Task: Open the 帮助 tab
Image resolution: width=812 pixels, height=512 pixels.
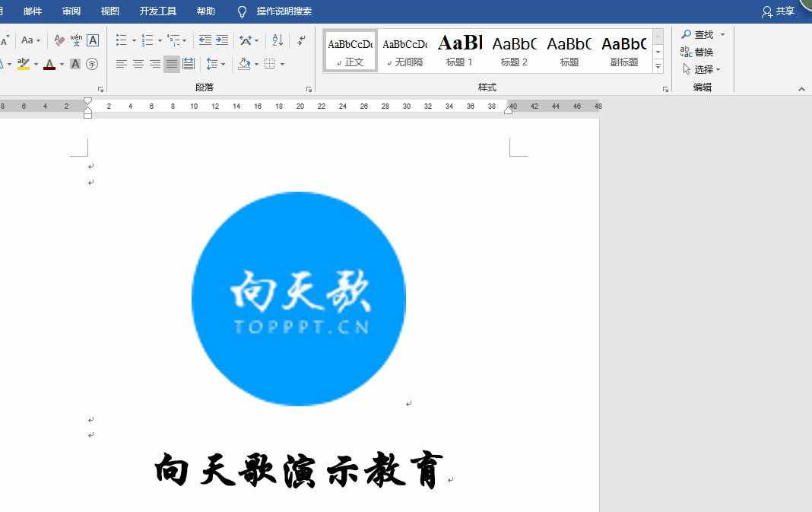Action: [205, 11]
